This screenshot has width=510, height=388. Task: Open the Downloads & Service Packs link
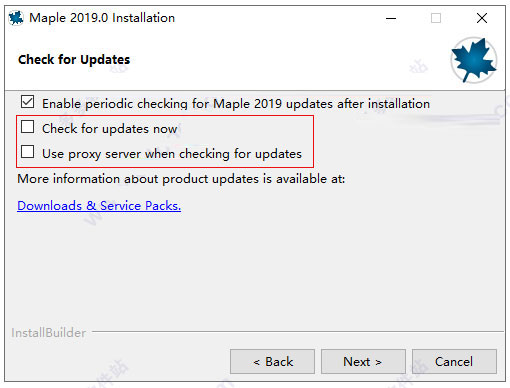click(99, 206)
